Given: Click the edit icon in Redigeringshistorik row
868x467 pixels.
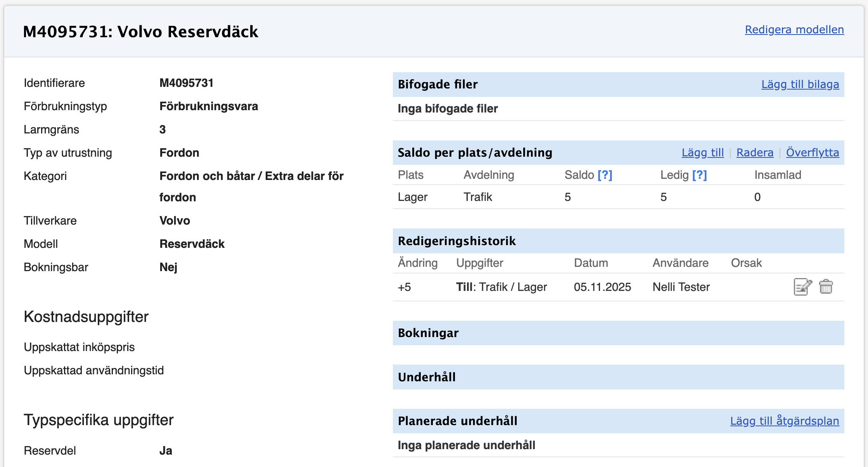Looking at the screenshot, I should pyautogui.click(x=802, y=287).
